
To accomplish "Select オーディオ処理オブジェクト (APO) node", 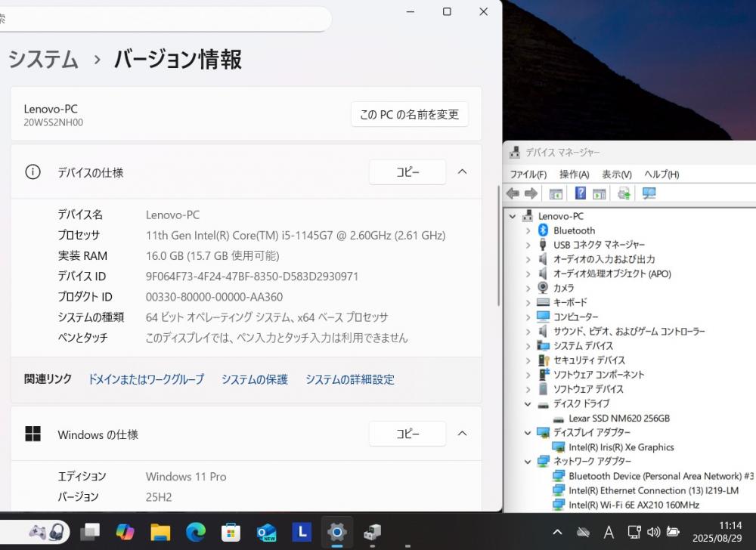I will (612, 273).
